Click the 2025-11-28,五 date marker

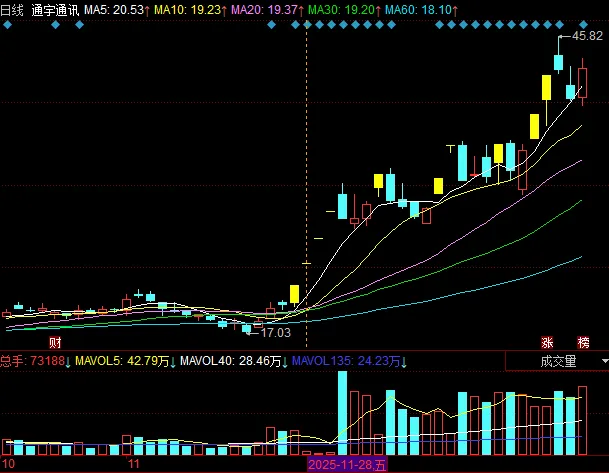347,465
